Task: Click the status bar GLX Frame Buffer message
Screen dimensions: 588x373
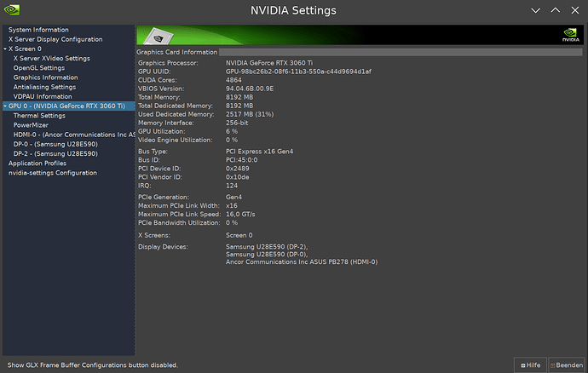Action: tap(93, 365)
